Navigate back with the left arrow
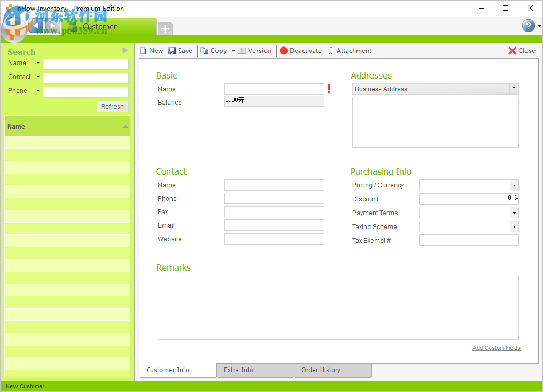 click(36, 26)
